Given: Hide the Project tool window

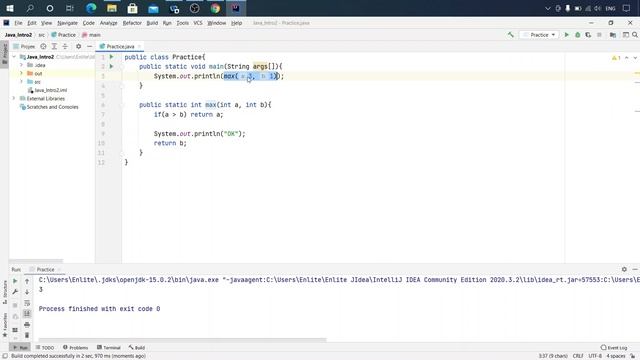Looking at the screenshot, I should pyautogui.click(x=89, y=47).
